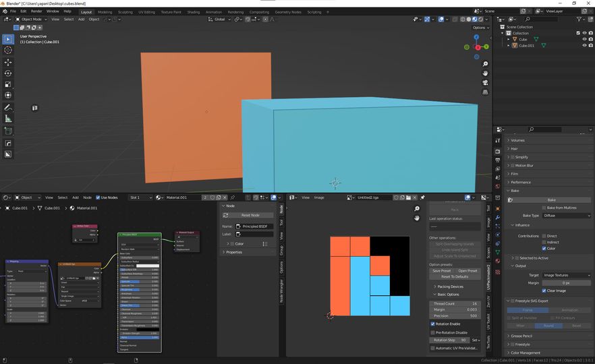Enable Pre-Rotation Disable checkbox
Screen dimensions: 595x364
coord(432,332)
